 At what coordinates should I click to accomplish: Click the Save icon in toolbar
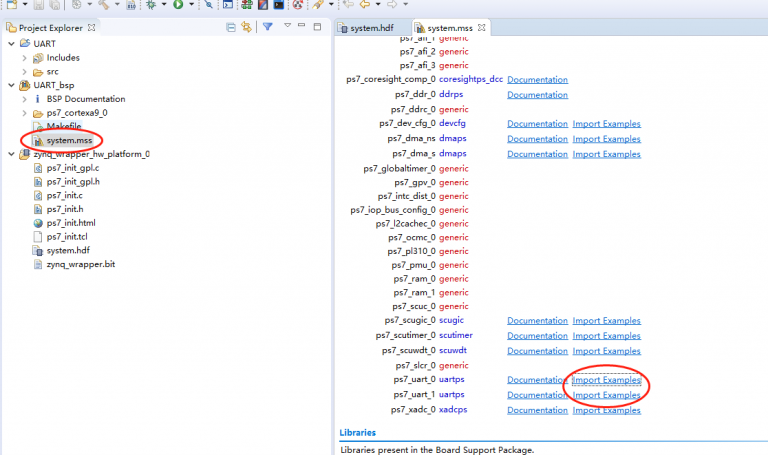38,5
